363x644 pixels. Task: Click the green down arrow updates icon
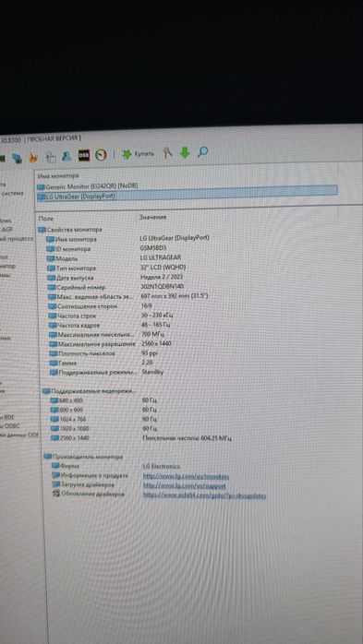(x=185, y=153)
